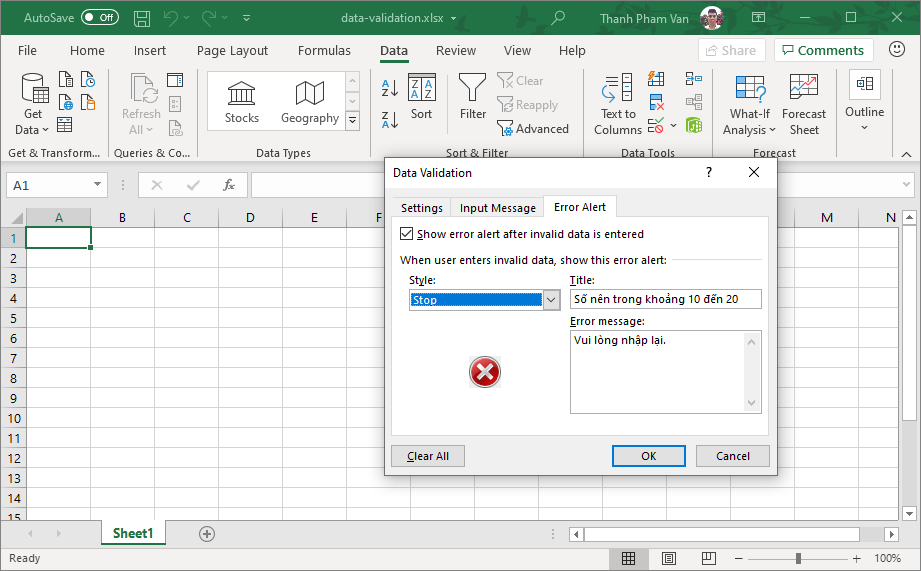Image resolution: width=921 pixels, height=571 pixels.
Task: Switch to the Insert ribbon tab
Action: pyautogui.click(x=150, y=51)
